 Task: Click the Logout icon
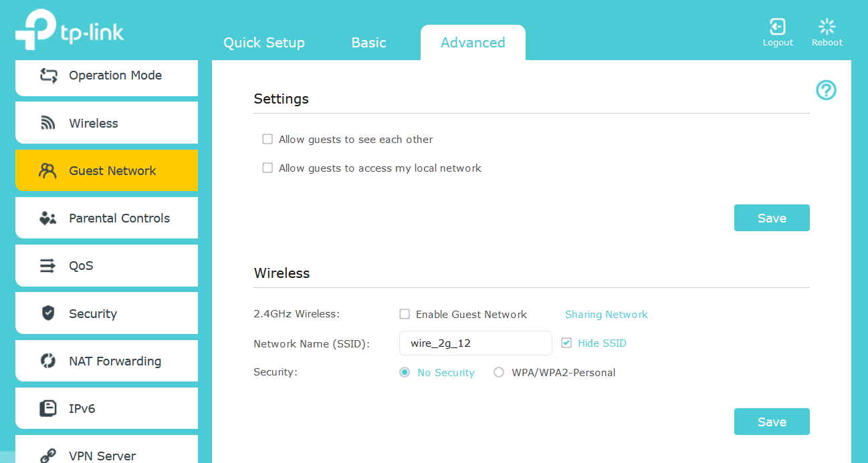[x=777, y=27]
